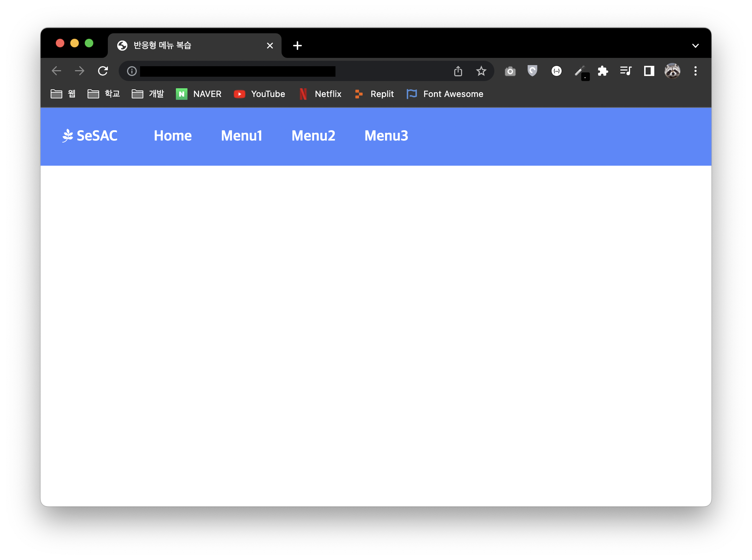Open the Chrome three-dot menu
The height and width of the screenshot is (560, 752).
pos(695,71)
